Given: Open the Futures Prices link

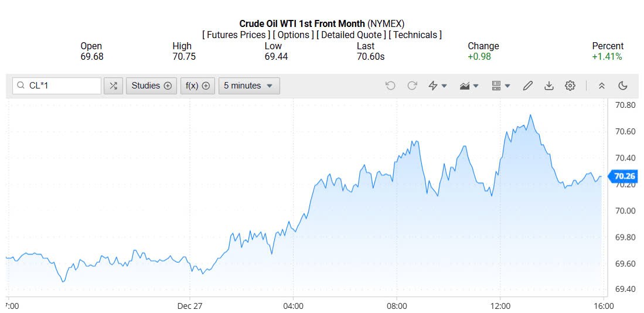Looking at the screenshot, I should tap(236, 35).
